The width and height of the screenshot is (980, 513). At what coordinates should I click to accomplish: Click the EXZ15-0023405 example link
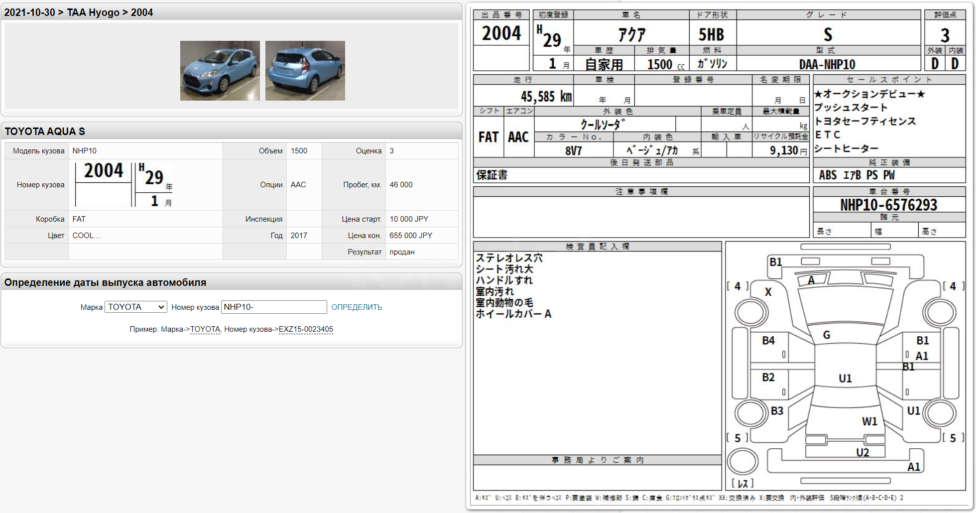click(x=306, y=329)
